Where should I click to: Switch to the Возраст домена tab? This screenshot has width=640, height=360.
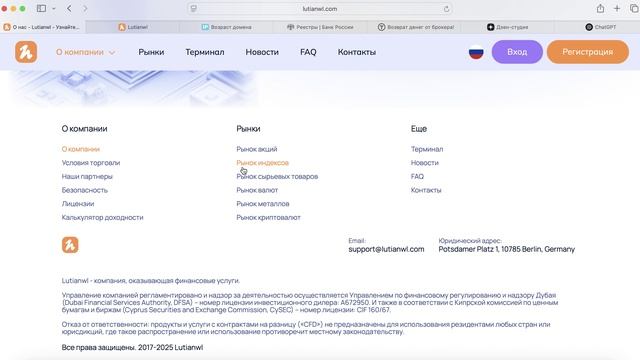pyautogui.click(x=227, y=27)
